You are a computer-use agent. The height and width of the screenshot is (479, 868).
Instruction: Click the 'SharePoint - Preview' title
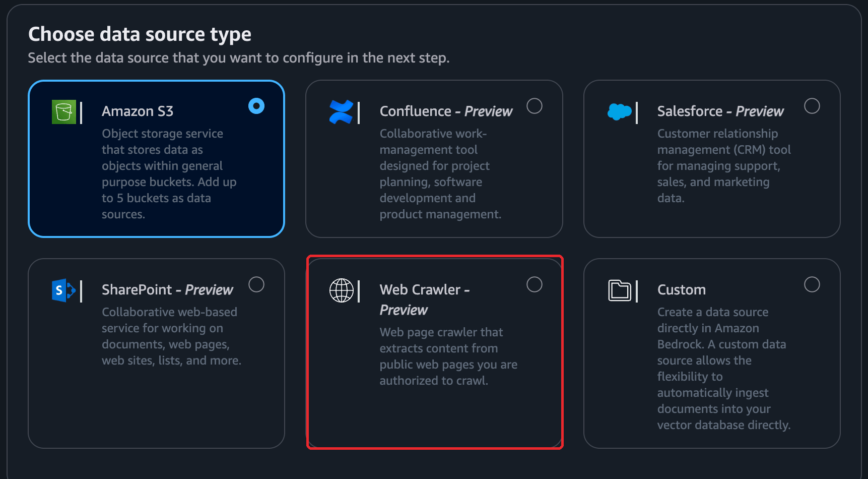[167, 289]
